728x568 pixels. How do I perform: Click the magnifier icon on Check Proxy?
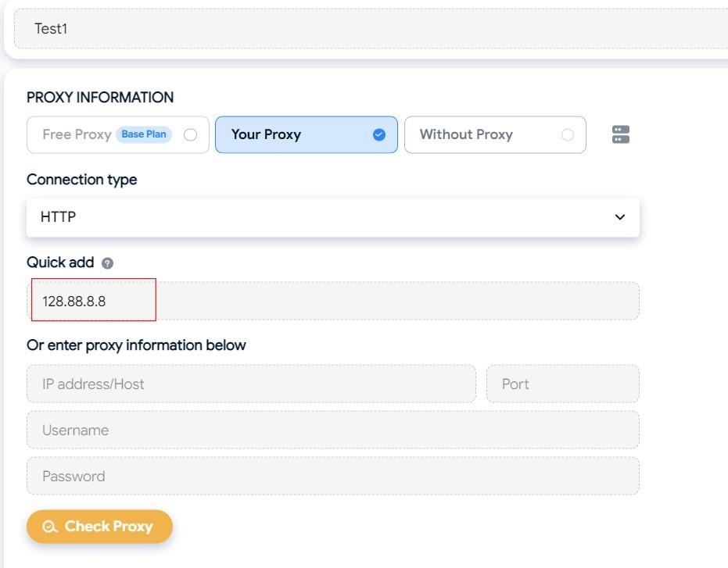click(x=50, y=527)
